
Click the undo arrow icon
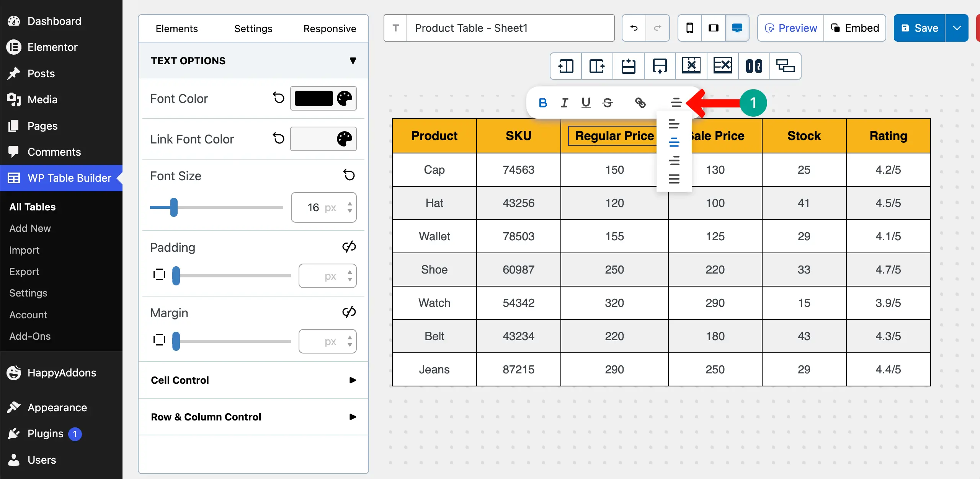pos(634,28)
